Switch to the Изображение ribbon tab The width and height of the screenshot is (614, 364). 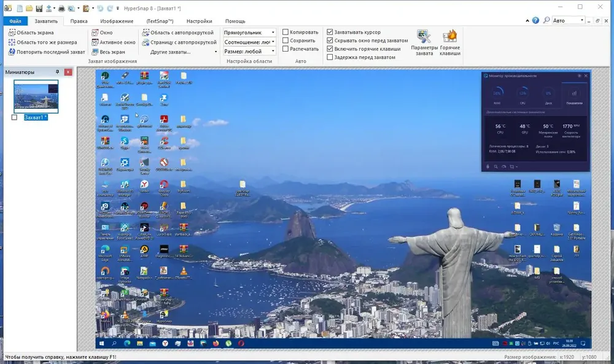117,21
